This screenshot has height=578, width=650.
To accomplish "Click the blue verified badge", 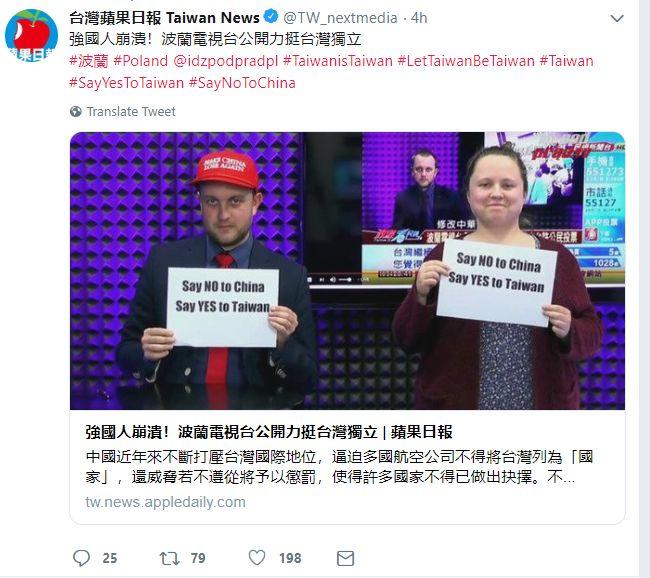I will pyautogui.click(x=271, y=17).
